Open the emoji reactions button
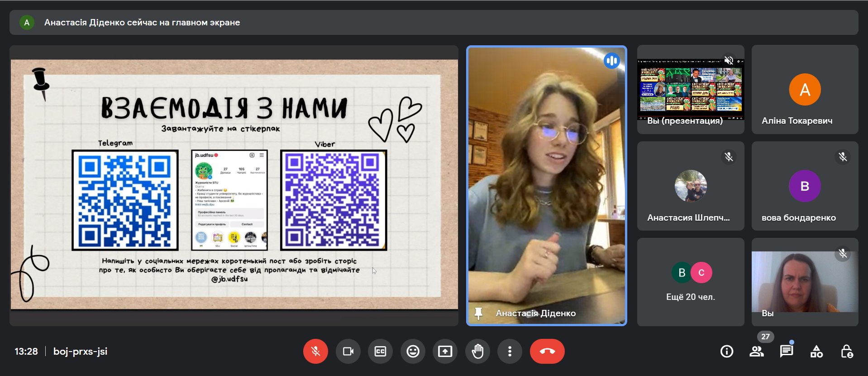Screen dimensions: 868x376 413,351
